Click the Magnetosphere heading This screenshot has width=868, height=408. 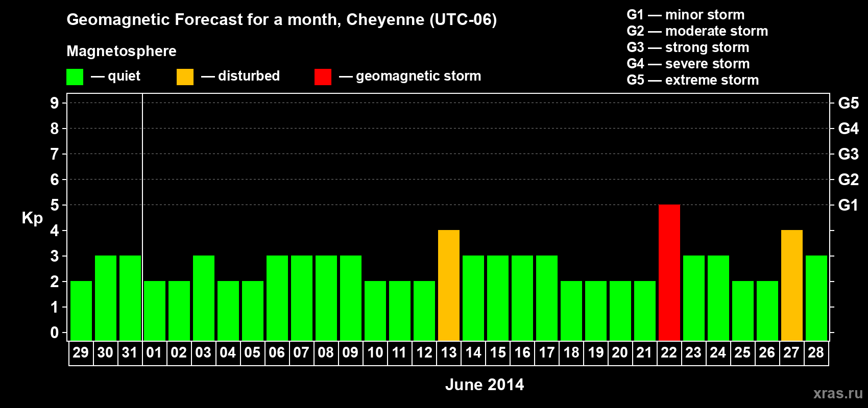tap(122, 51)
